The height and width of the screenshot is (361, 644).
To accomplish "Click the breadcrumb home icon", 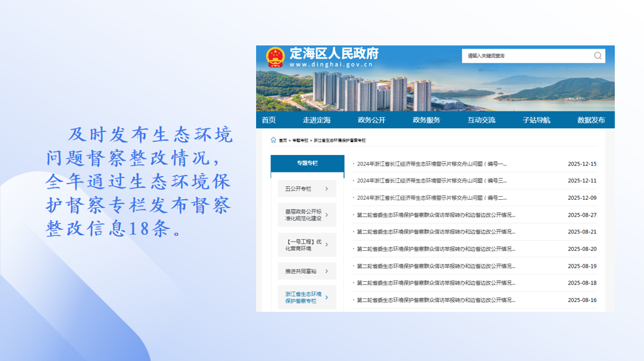I will (x=274, y=140).
